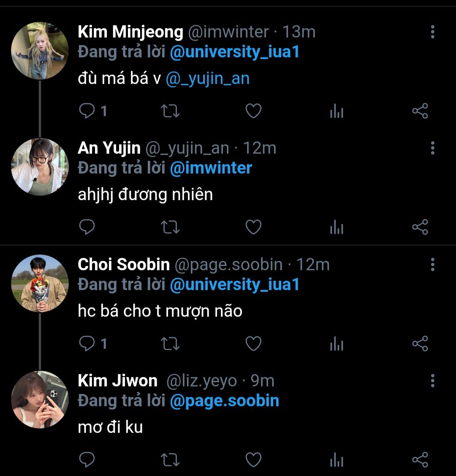The image size is (456, 476).
Task: Expand options menu for Kim Jiwon's tweet
Action: pyautogui.click(x=432, y=381)
